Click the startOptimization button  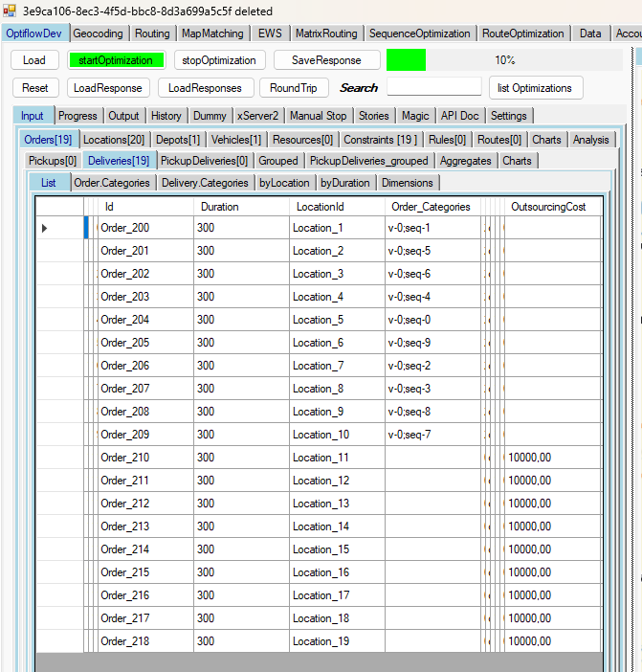click(x=116, y=60)
